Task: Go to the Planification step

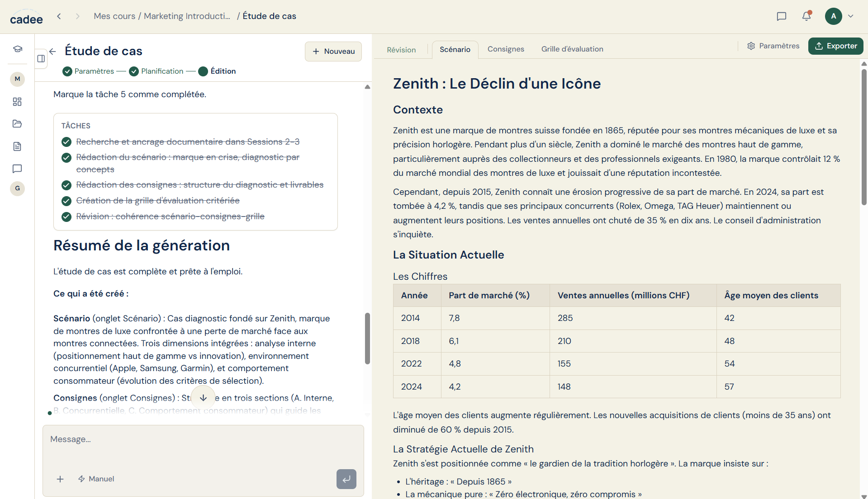Action: (x=156, y=71)
